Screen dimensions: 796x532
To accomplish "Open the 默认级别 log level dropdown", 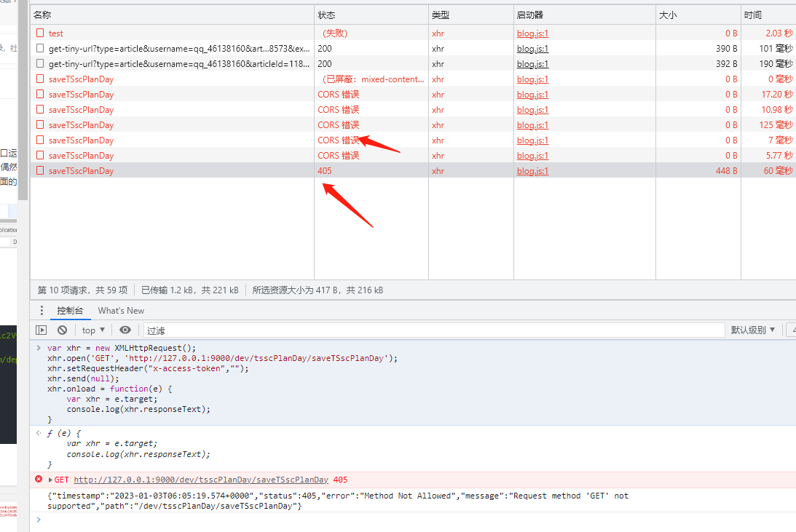I will tap(753, 330).
